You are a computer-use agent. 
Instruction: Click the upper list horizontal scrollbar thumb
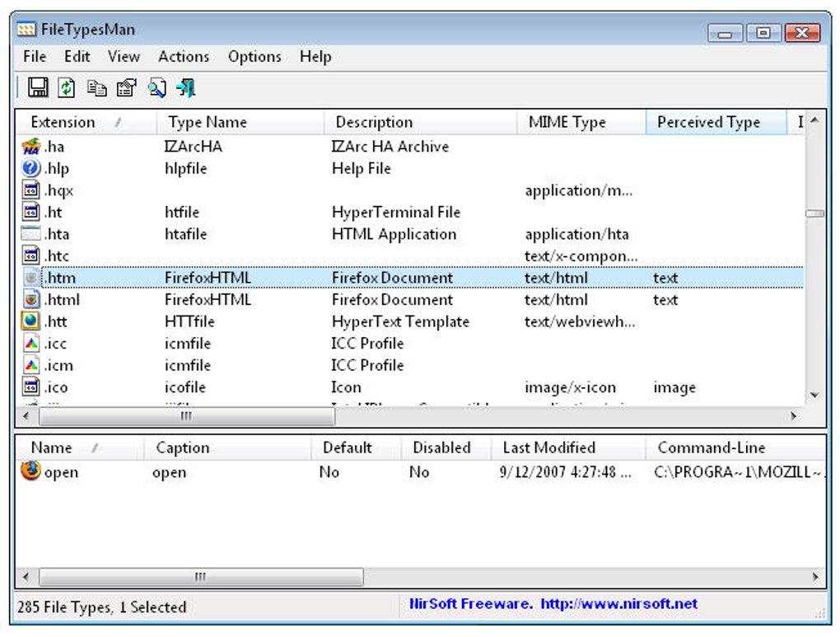click(x=187, y=416)
